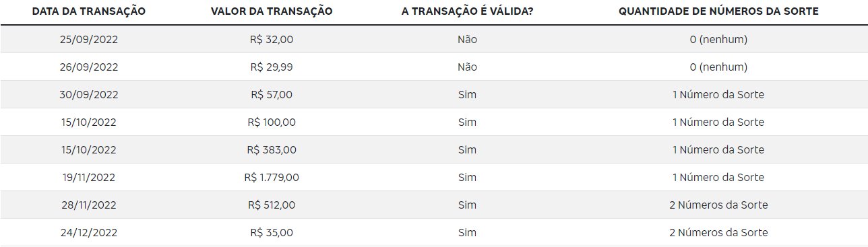Click the 24/12/2022 date

(x=89, y=233)
